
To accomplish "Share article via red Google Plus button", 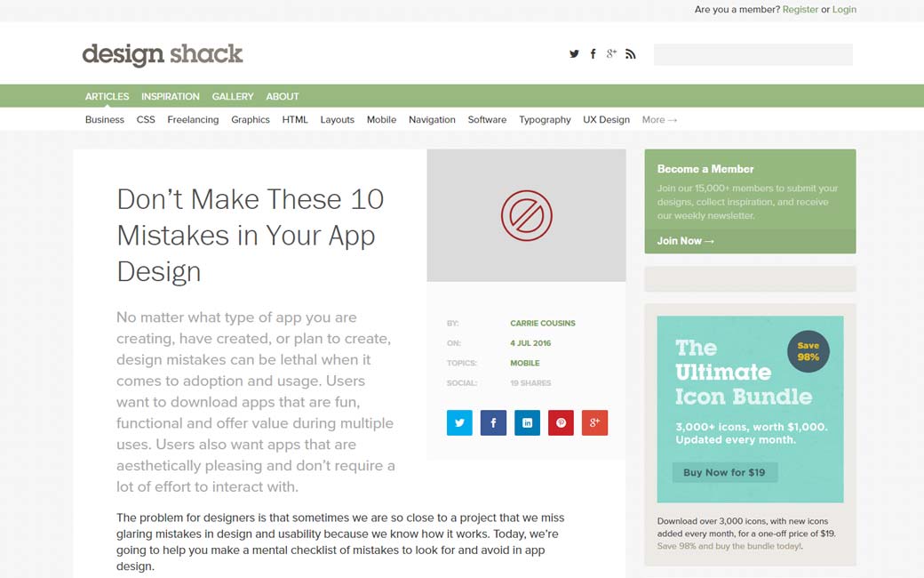I will click(x=594, y=422).
